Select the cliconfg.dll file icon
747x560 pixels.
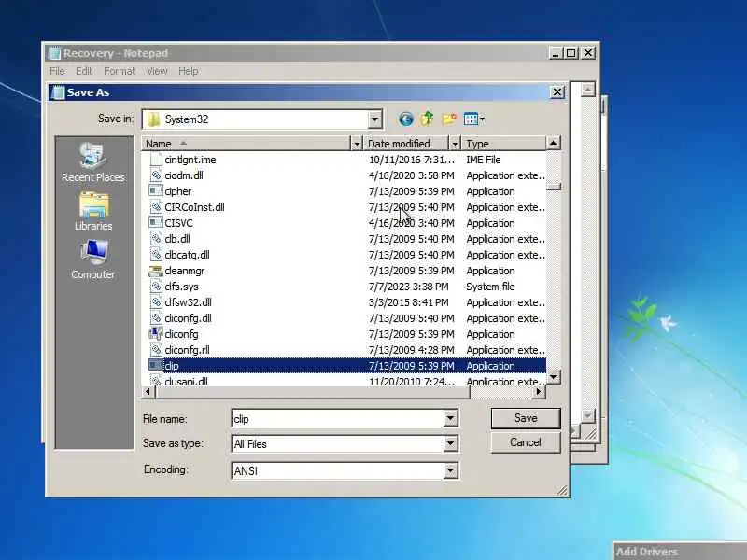point(156,318)
